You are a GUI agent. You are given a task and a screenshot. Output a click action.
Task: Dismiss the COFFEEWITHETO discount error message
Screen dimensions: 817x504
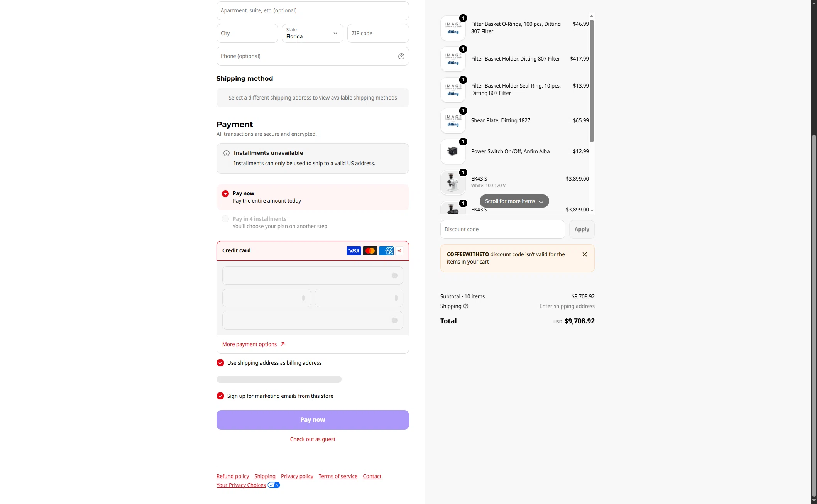coord(585,254)
